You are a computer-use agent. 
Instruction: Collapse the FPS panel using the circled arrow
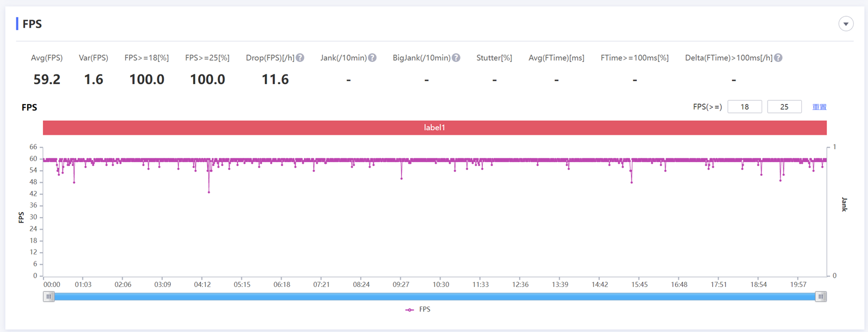(846, 24)
